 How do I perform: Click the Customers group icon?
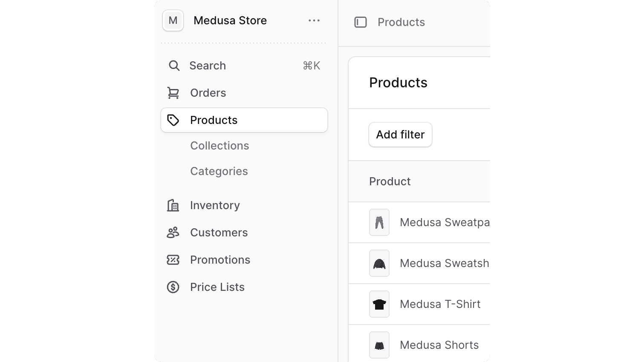pyautogui.click(x=173, y=232)
